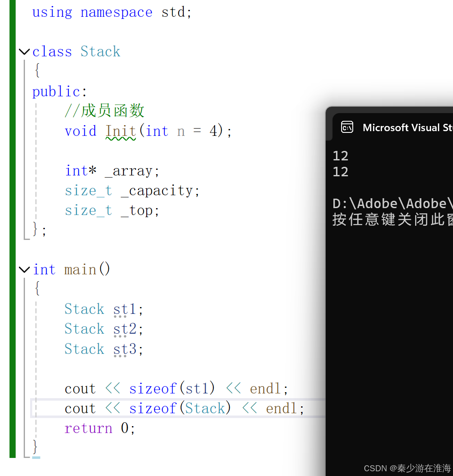Image resolution: width=453 pixels, height=476 pixels.
Task: Click the first '12' console output
Action: pyautogui.click(x=340, y=156)
